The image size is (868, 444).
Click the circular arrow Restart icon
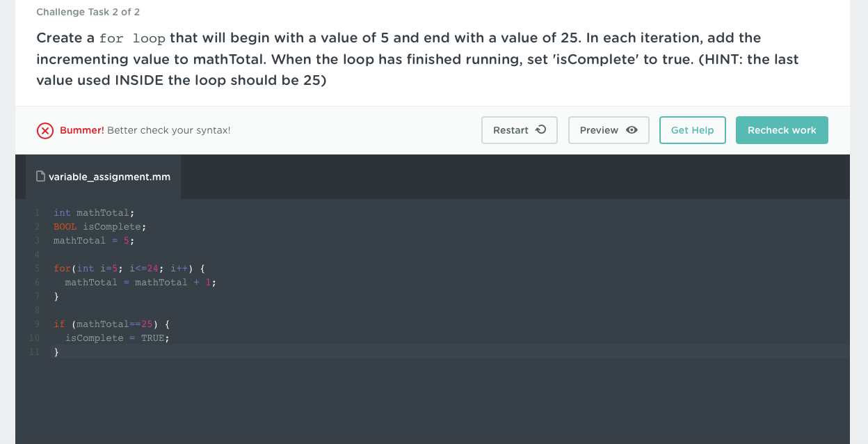541,130
